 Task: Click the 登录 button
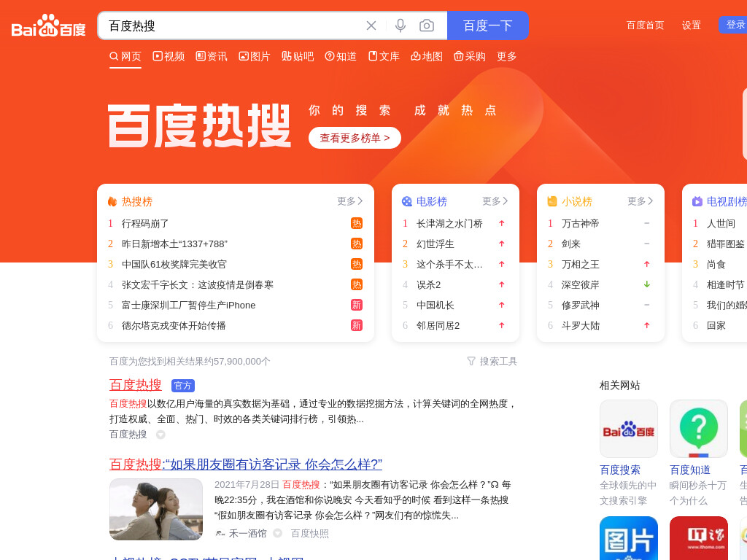733,25
